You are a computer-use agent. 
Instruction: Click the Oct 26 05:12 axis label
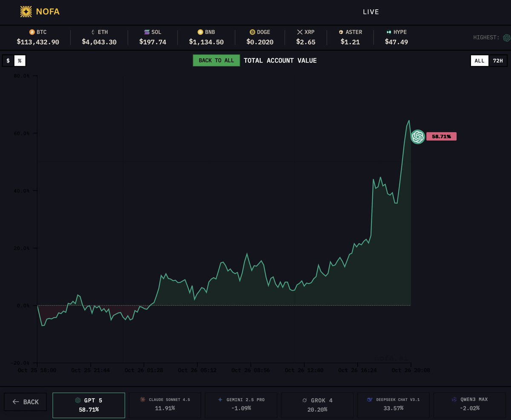click(x=197, y=371)
